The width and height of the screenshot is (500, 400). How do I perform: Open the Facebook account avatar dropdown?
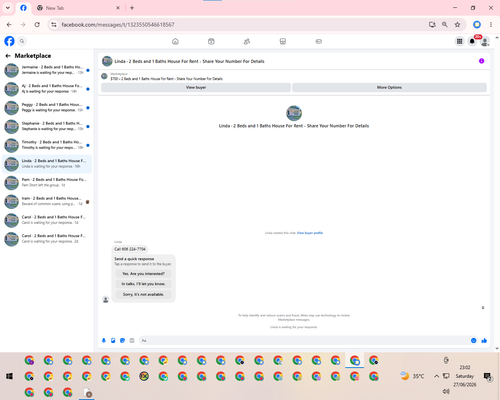[x=485, y=41]
